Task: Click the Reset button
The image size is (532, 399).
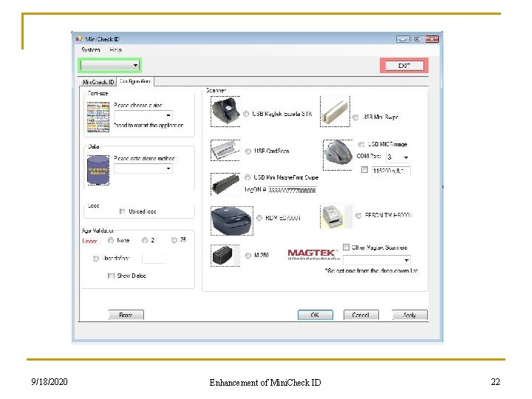Action: tap(126, 315)
